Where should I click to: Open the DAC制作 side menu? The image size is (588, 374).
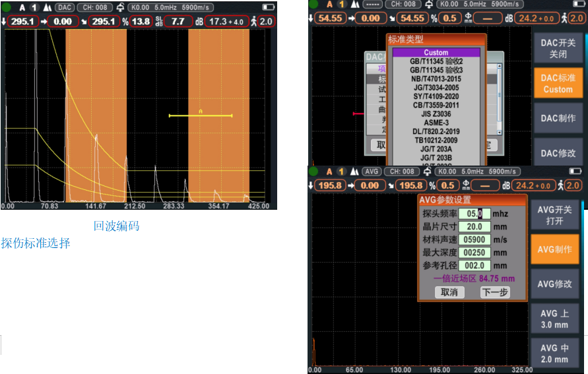click(x=558, y=119)
